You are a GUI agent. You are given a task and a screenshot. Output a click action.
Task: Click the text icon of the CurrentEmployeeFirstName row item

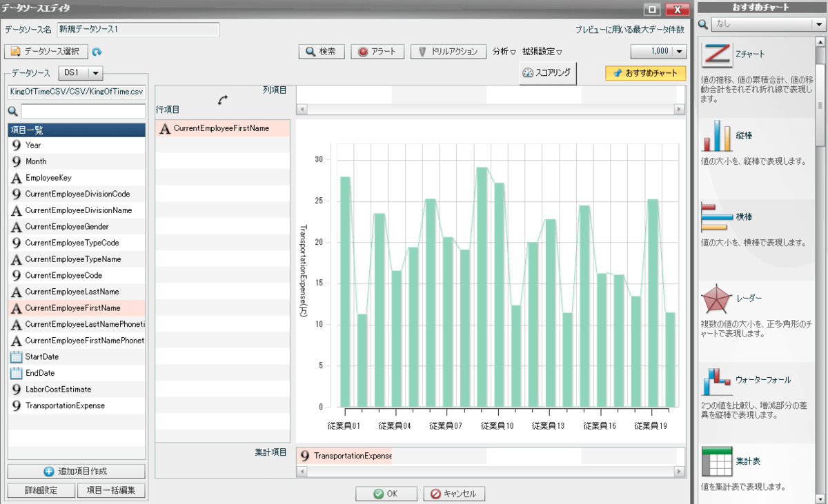165,128
